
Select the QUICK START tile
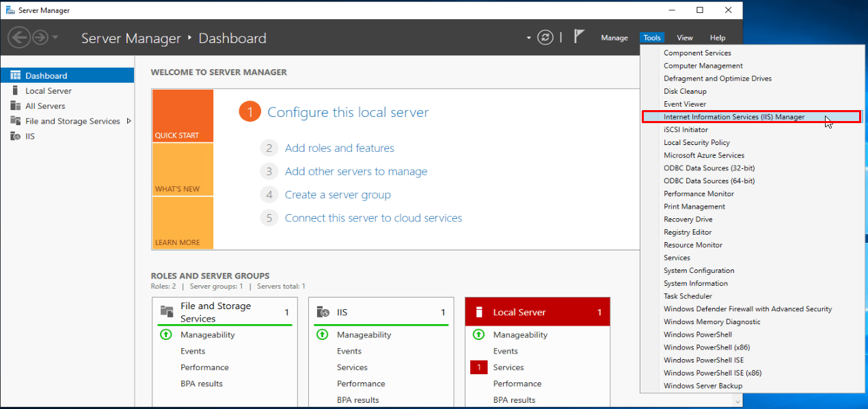(x=182, y=116)
